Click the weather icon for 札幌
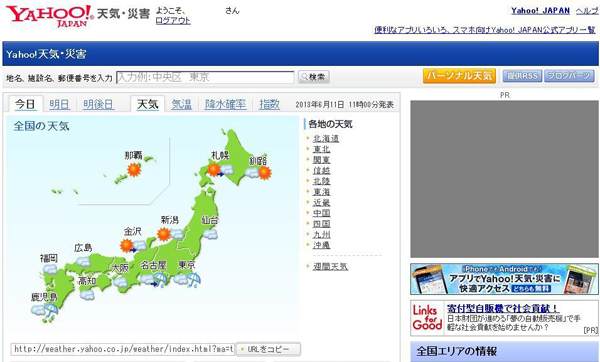600x362 pixels. pos(220,170)
